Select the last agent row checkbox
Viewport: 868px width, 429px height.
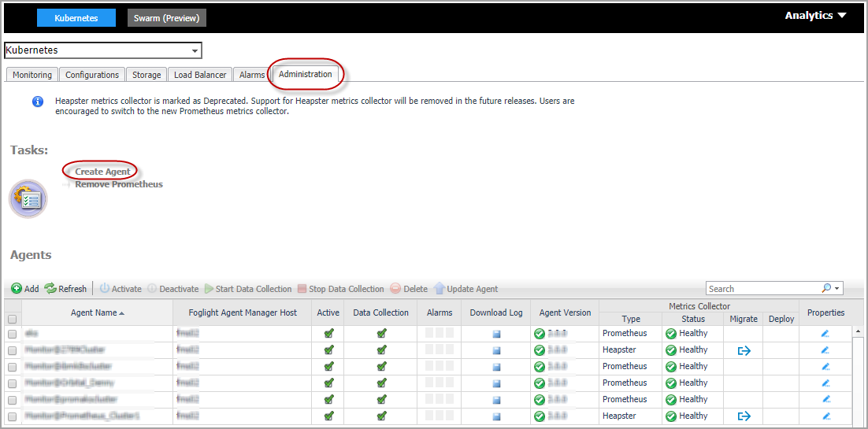[x=12, y=416]
